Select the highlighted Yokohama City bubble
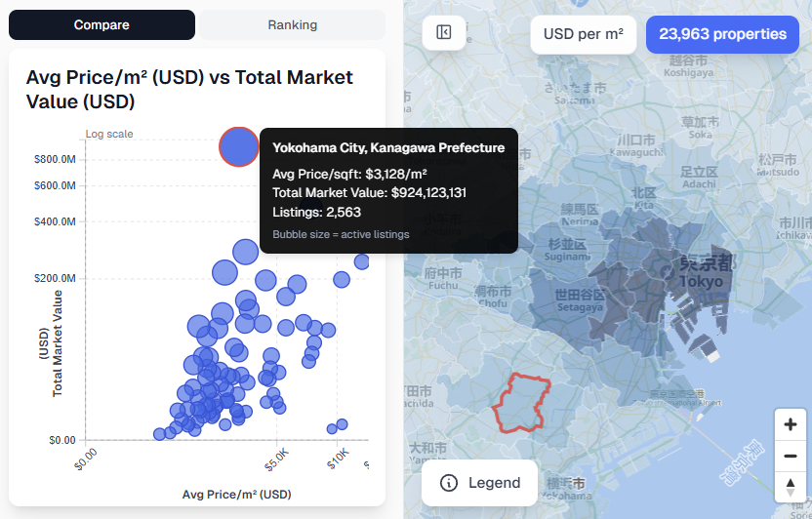The width and height of the screenshot is (812, 519). tap(239, 146)
